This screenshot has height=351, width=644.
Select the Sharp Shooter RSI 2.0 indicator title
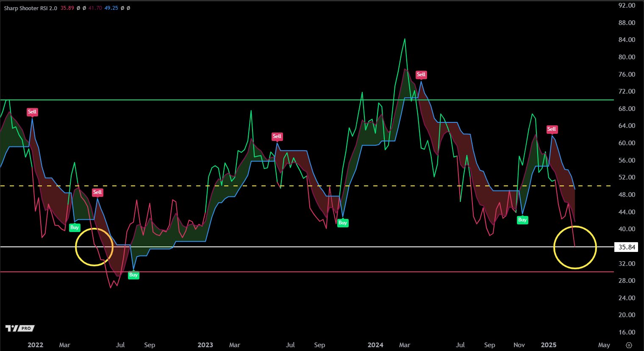tap(31, 8)
